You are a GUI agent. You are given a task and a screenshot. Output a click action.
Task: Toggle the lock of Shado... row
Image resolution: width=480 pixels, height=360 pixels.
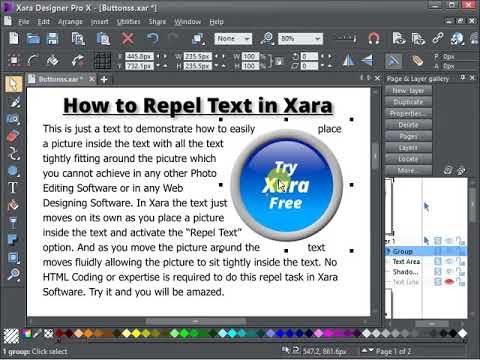click(x=460, y=272)
